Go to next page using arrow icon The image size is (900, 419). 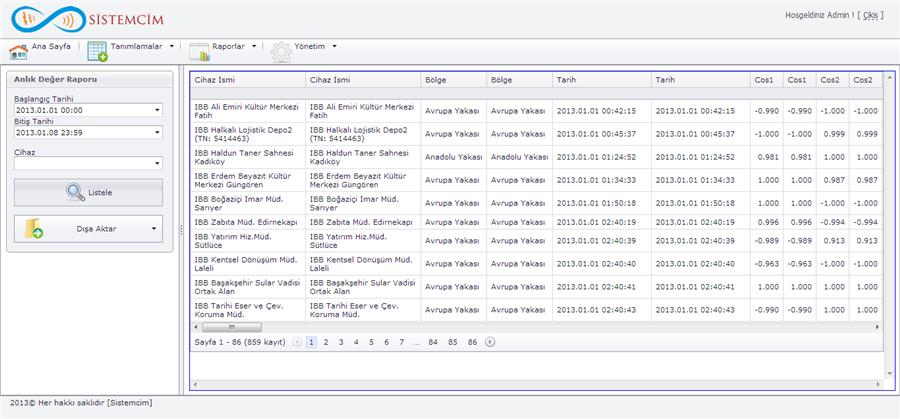[x=490, y=342]
